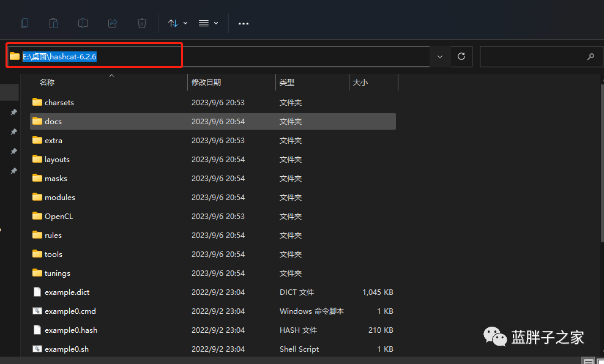Click the layouts folder icon
This screenshot has height=364, width=604.
[37, 159]
